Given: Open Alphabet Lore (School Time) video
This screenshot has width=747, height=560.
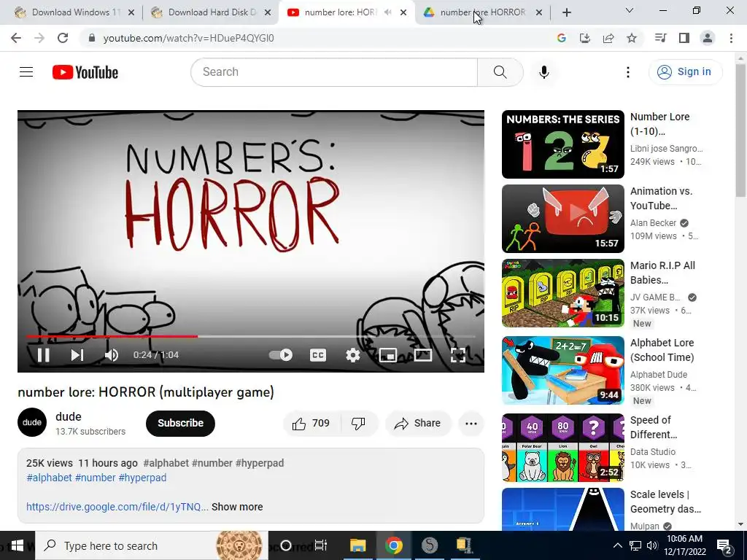Looking at the screenshot, I should pos(562,370).
